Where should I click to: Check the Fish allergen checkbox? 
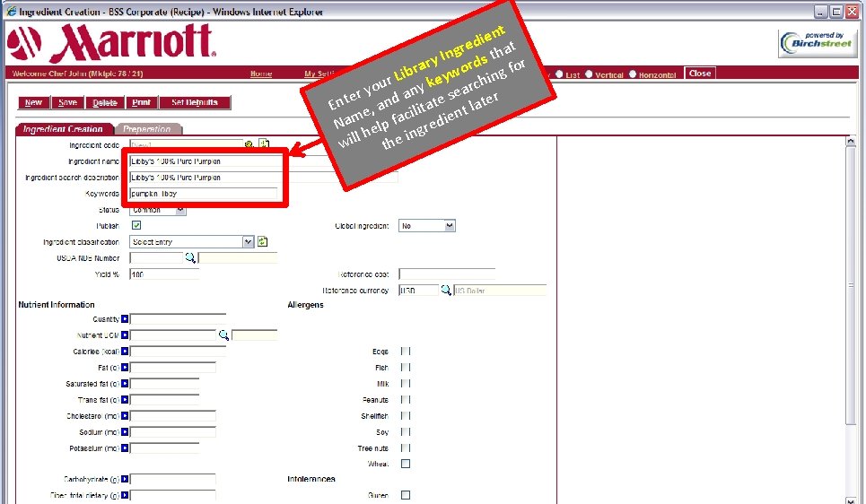pos(406,367)
